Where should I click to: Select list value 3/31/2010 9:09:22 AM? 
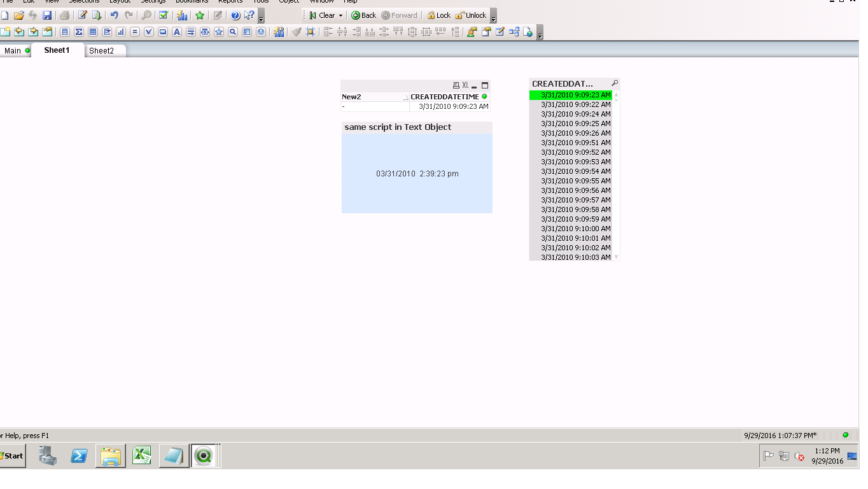(571, 104)
